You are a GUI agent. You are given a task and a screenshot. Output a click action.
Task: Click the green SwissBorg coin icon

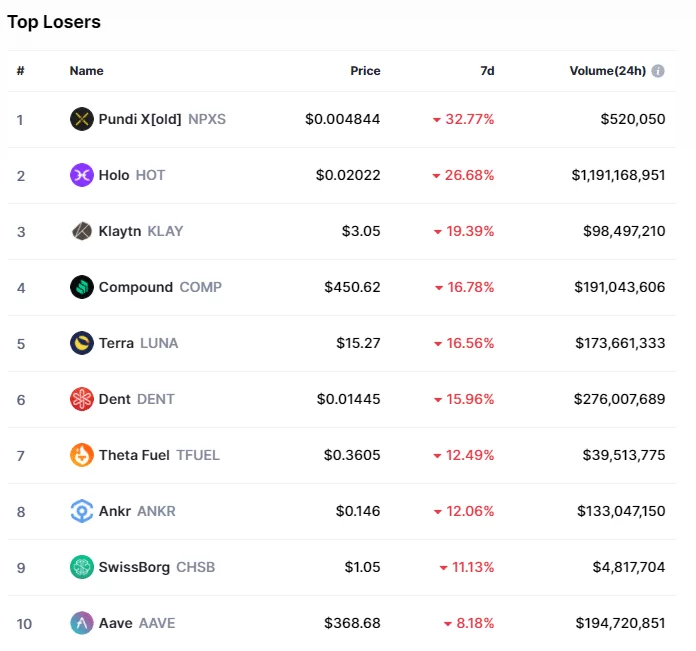[x=82, y=568]
